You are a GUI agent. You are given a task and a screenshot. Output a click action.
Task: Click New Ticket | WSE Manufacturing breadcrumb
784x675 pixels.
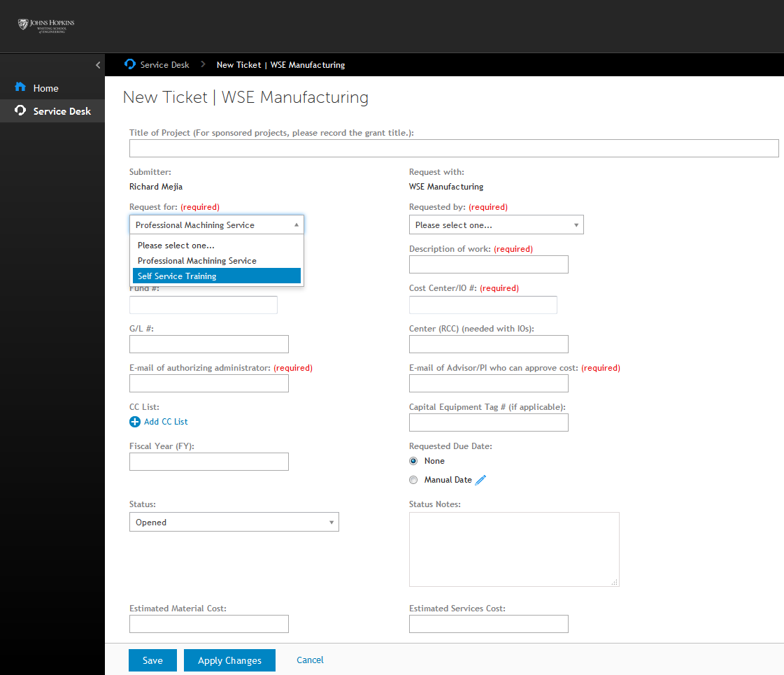(x=280, y=65)
